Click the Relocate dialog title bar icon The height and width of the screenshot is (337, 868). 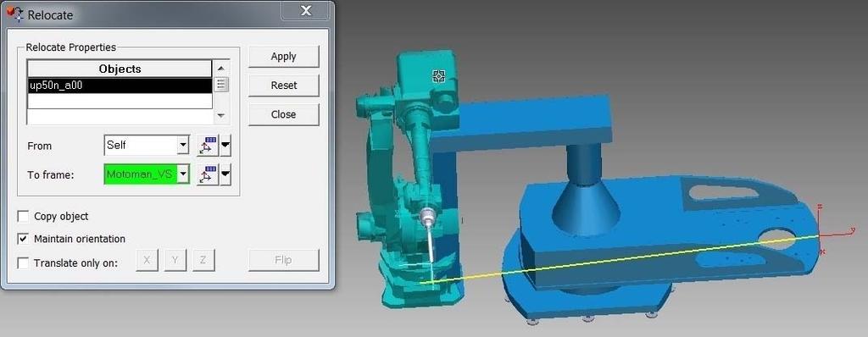tap(15, 14)
